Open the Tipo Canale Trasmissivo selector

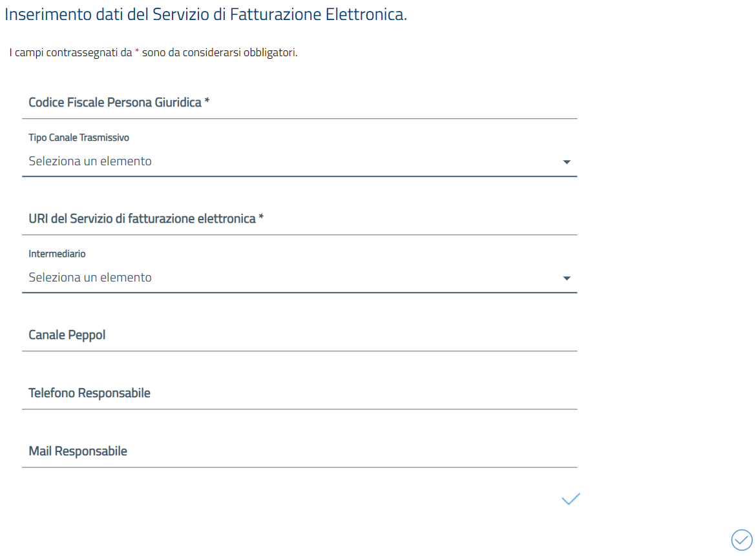pos(297,161)
